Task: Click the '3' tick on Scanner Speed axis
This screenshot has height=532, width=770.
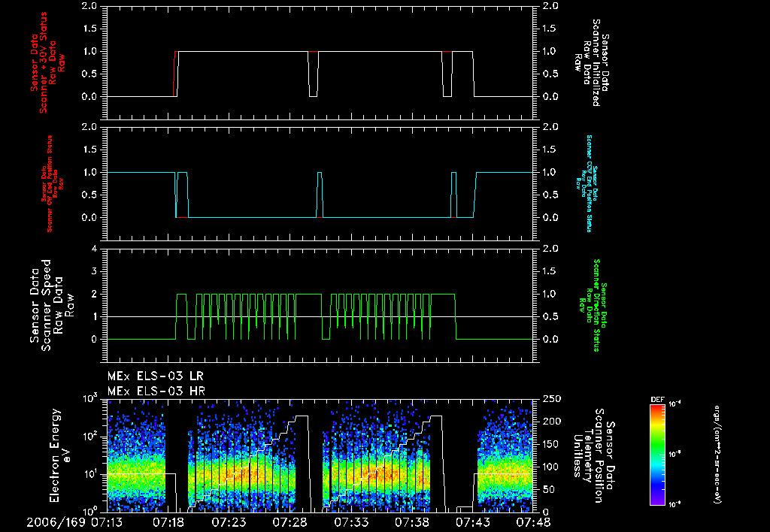Action: [94, 271]
